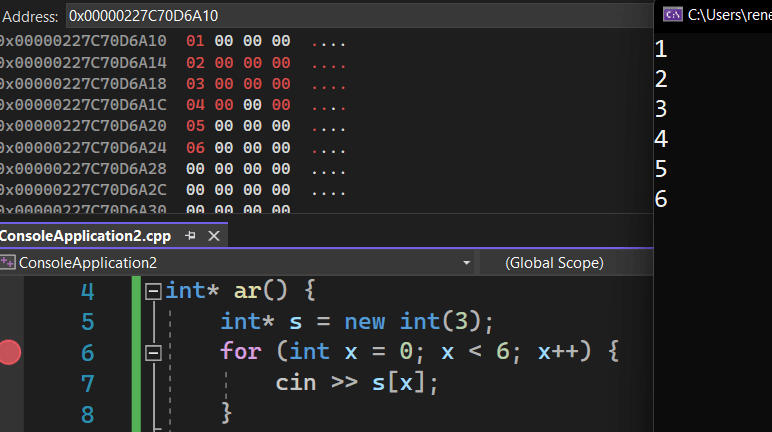Pin the ConsoleApplication2.cpp tab
The width and height of the screenshot is (772, 432).
click(190, 236)
